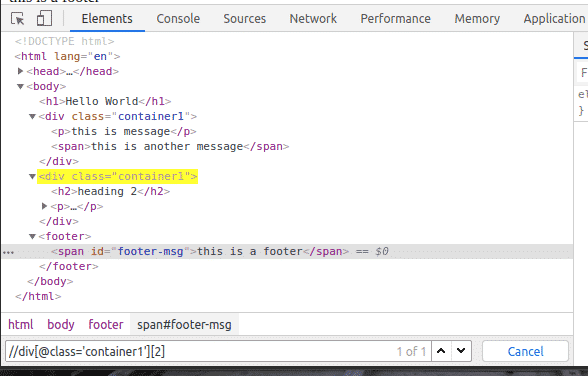The height and width of the screenshot is (376, 588).
Task: Collapse the first container1 div node
Action: pyautogui.click(x=33, y=116)
